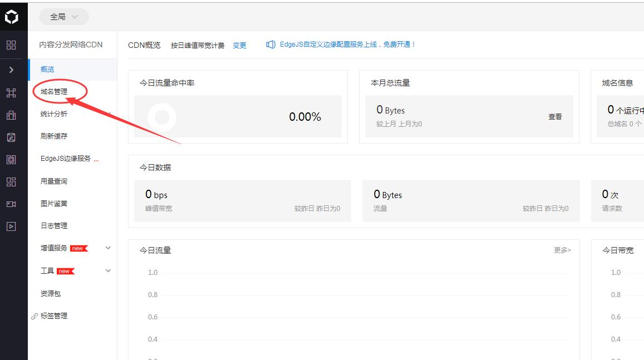Expand 增值服务 chevron arrow

click(108, 248)
